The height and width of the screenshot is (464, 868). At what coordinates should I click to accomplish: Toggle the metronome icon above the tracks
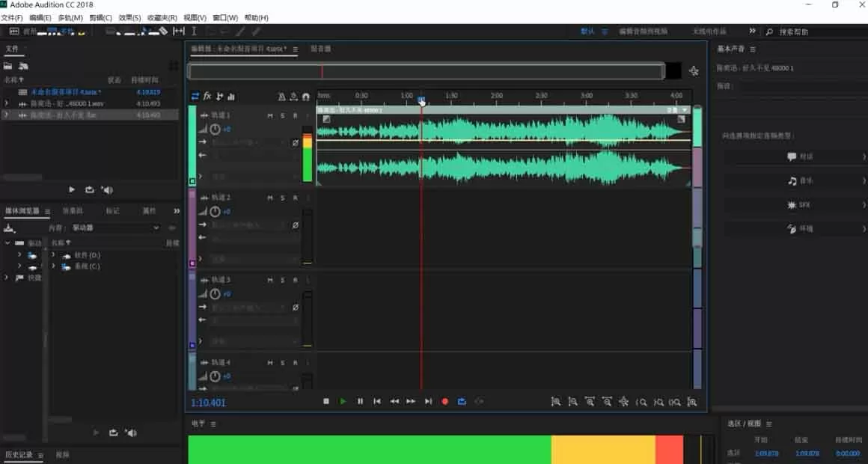coord(282,97)
